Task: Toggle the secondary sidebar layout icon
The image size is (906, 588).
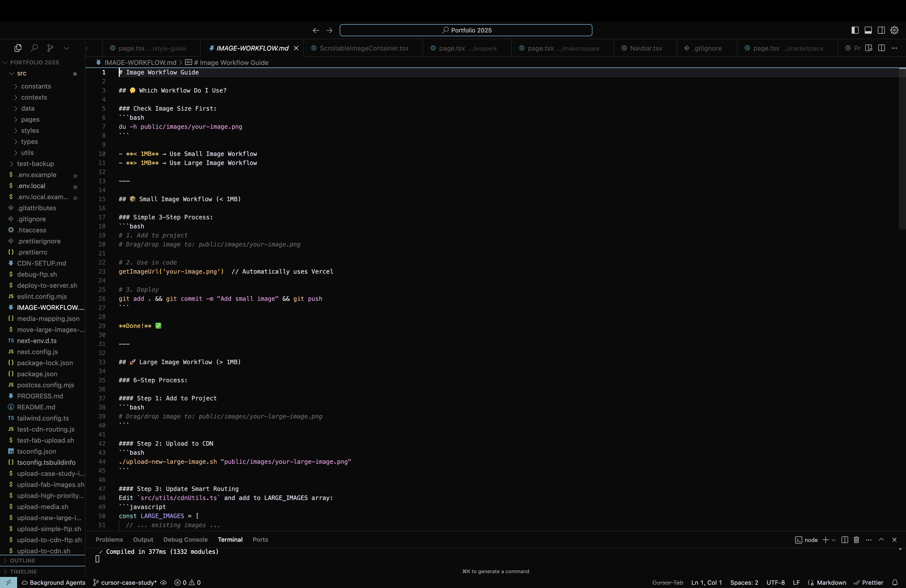Action: (881, 30)
